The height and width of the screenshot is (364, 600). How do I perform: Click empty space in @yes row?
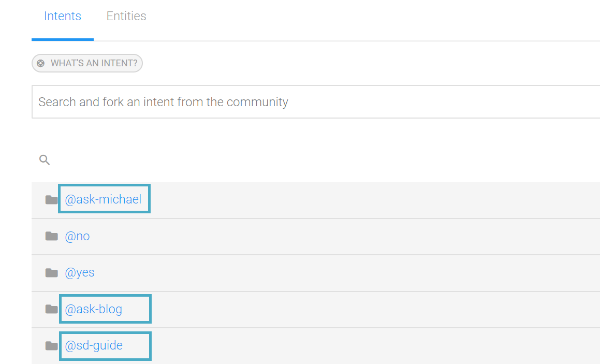click(344, 273)
